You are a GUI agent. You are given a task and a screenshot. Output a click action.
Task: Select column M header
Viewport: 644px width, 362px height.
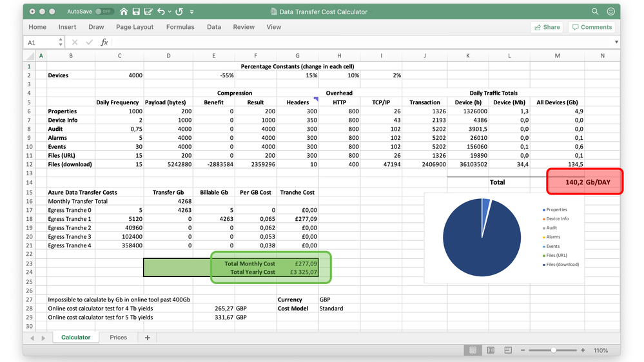[x=558, y=56]
